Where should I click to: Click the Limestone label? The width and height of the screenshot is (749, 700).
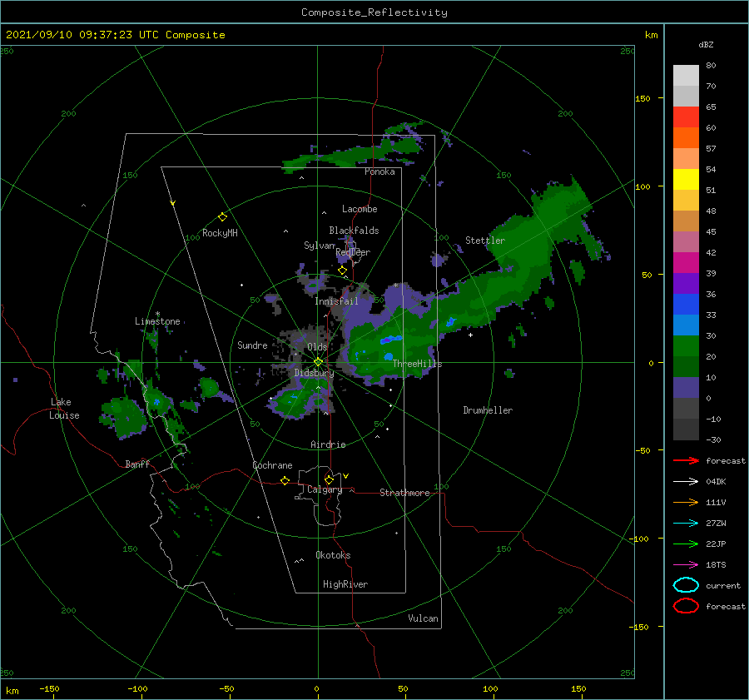157,321
